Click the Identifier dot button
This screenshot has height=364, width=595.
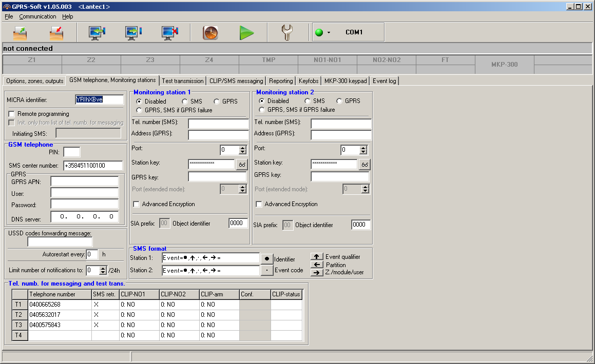click(267, 259)
